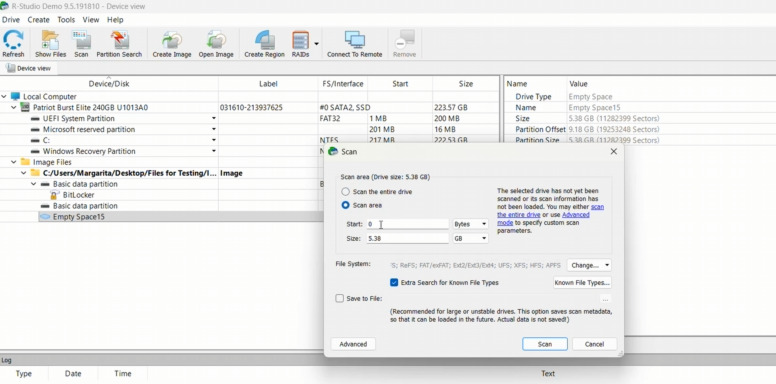The image size is (776, 384).
Task: Switch to the Device view tab
Action: [x=29, y=68]
